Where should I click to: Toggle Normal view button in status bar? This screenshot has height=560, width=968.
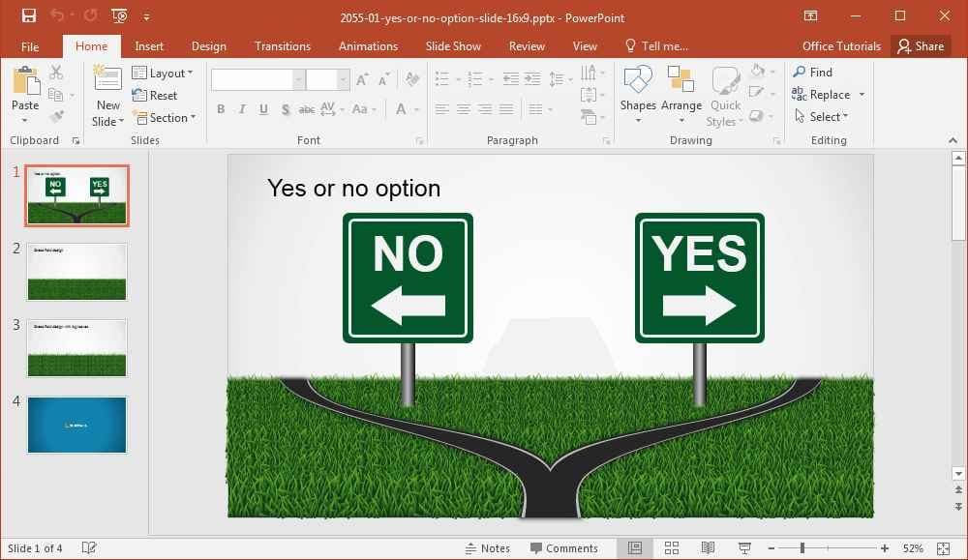[635, 547]
